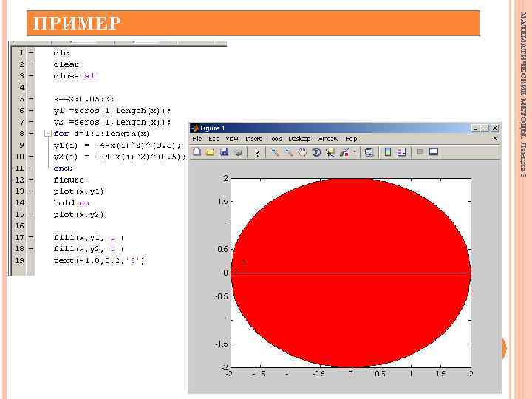Toggle breakpoint dash on line 12
Image resolution: width=532 pixels, height=399 pixels.
point(31,180)
